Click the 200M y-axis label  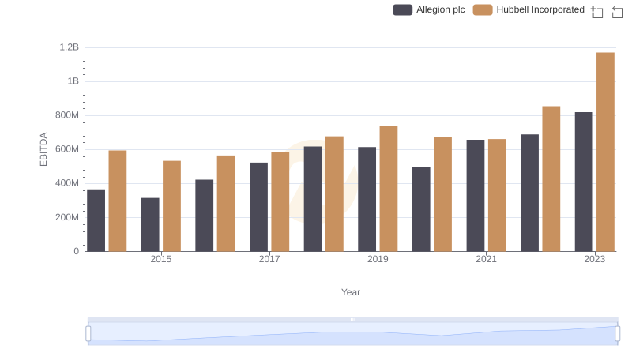click(67, 217)
